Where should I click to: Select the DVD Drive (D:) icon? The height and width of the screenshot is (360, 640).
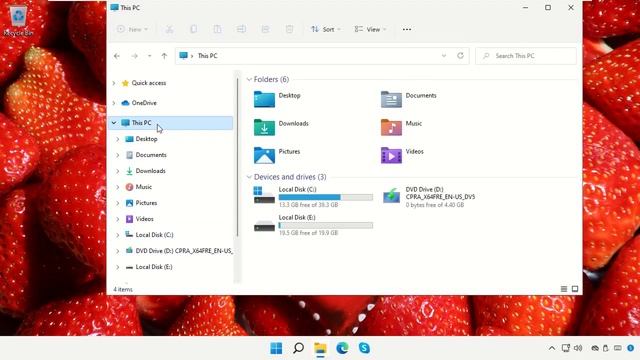391,196
